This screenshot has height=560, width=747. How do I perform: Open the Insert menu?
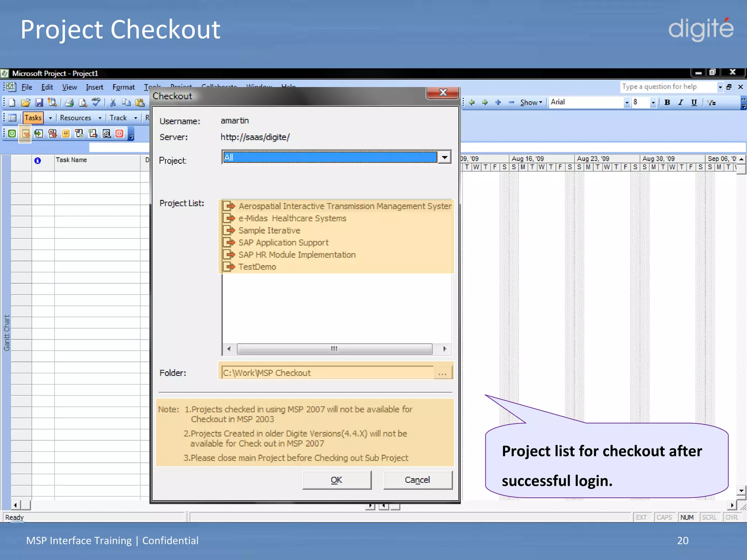tap(94, 87)
